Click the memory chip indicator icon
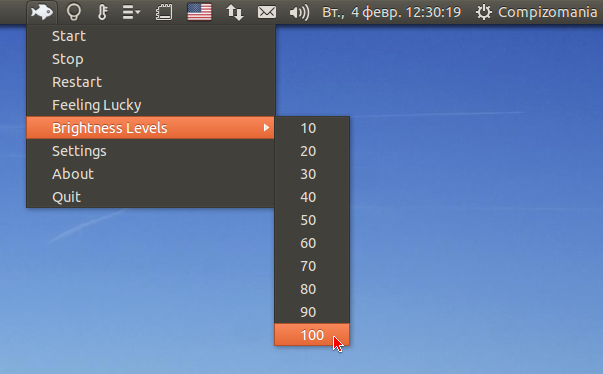The image size is (603, 374). (x=164, y=12)
